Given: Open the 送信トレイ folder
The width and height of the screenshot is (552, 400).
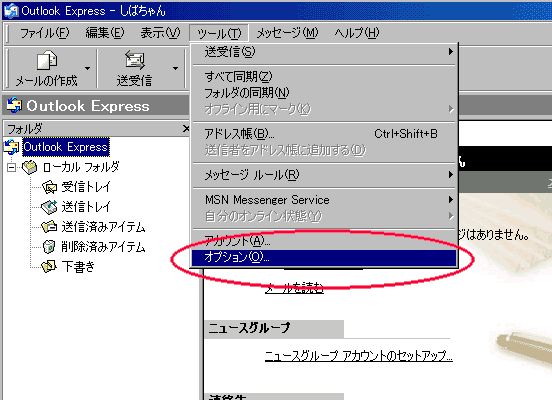Looking at the screenshot, I should click(86, 207).
